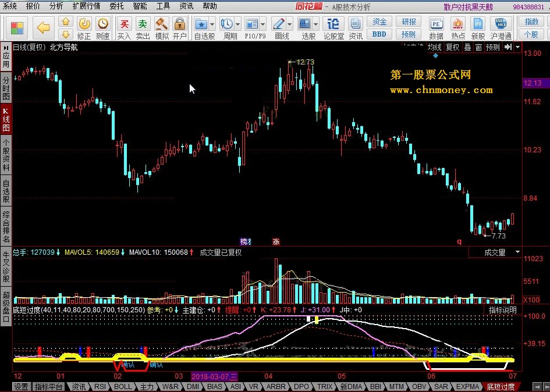Toggle the 预测 forecast option above chart
The height and width of the screenshot is (392, 550).
[x=493, y=47]
